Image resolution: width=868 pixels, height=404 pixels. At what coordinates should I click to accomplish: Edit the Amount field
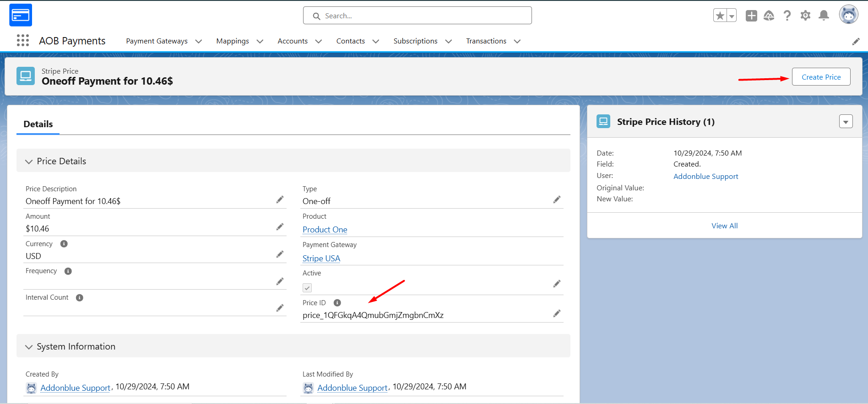pos(280,227)
